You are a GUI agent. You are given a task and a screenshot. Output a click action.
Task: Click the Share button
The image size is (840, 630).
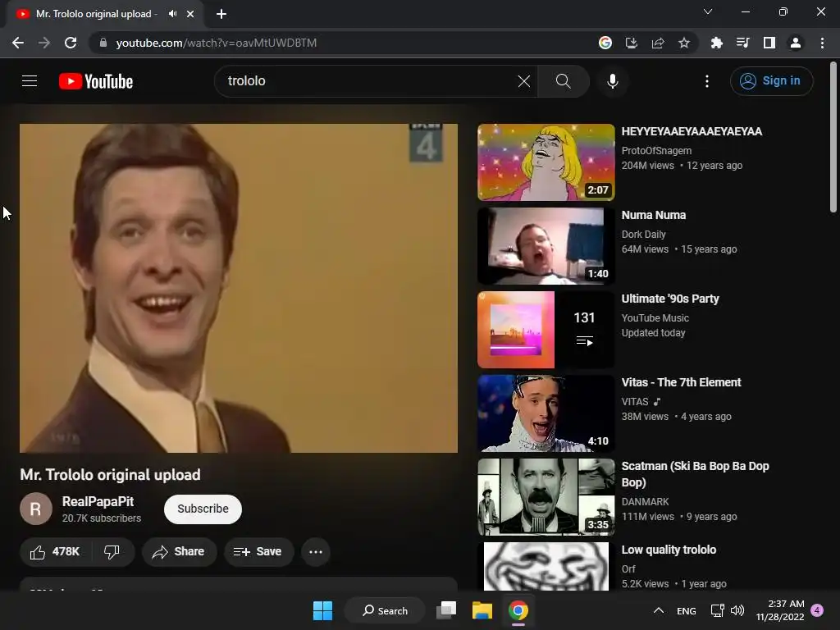(179, 552)
